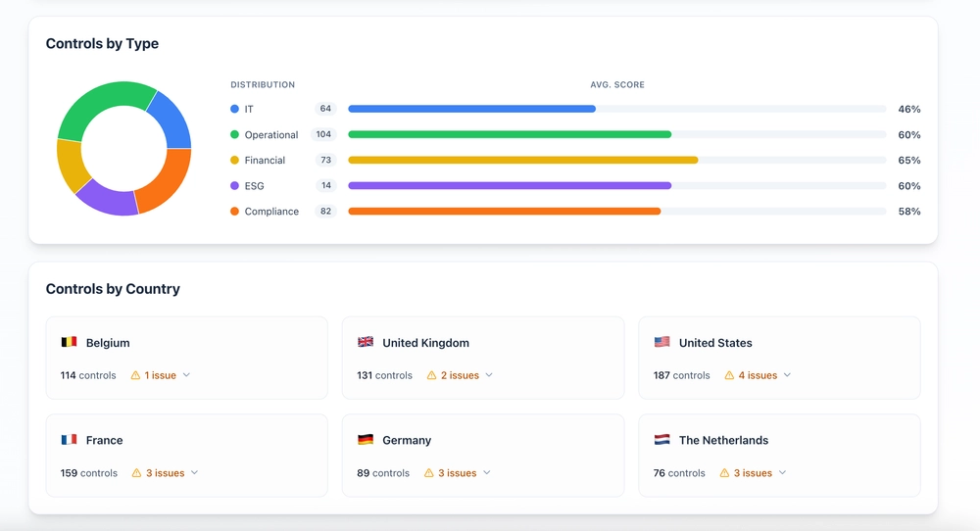Screen dimensions: 980x531
Task: Click the United Kingdom flag icon
Action: 366,343
